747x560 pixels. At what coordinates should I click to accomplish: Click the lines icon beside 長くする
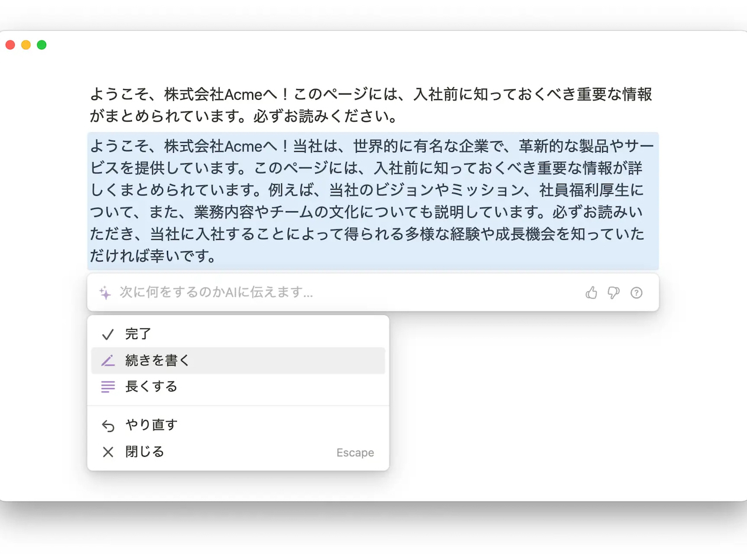pos(108,387)
